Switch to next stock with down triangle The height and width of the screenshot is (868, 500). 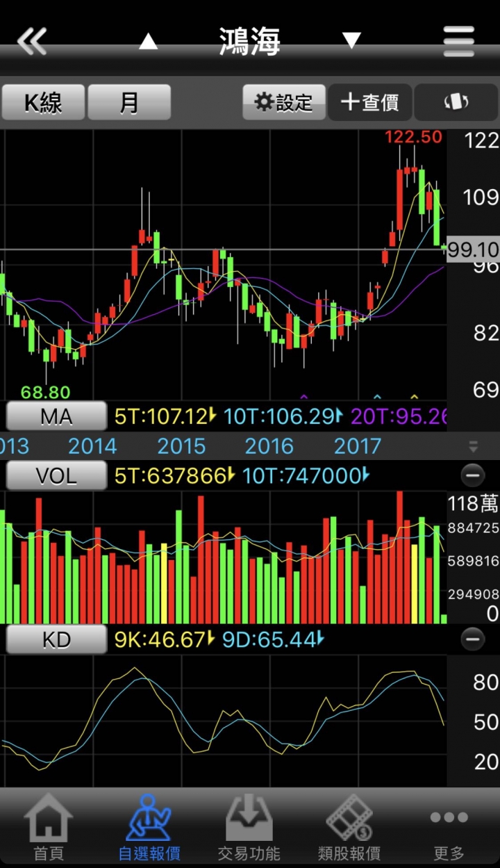[x=352, y=40]
